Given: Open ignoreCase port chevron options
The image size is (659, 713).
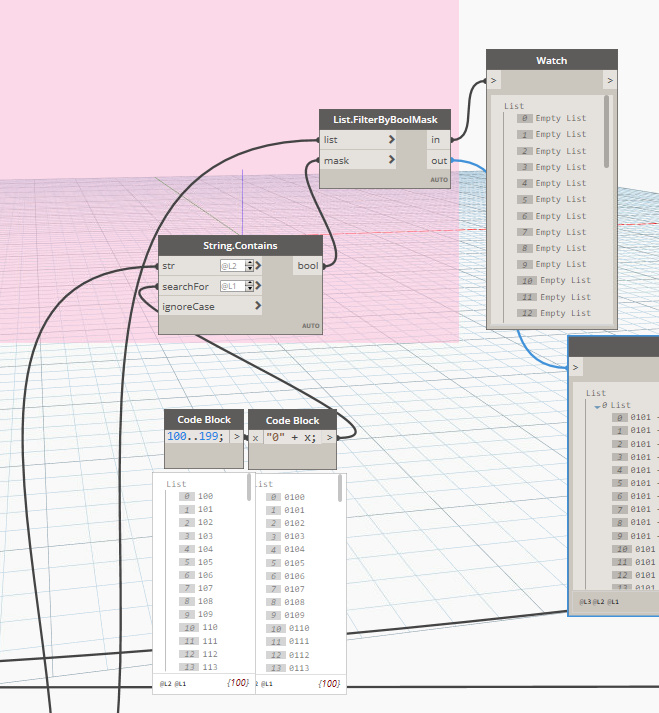Looking at the screenshot, I should pyautogui.click(x=258, y=306).
